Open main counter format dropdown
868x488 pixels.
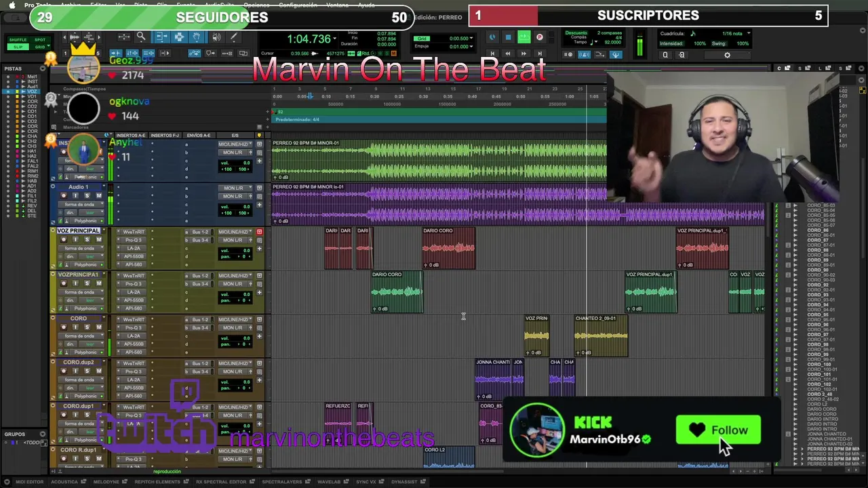click(334, 39)
